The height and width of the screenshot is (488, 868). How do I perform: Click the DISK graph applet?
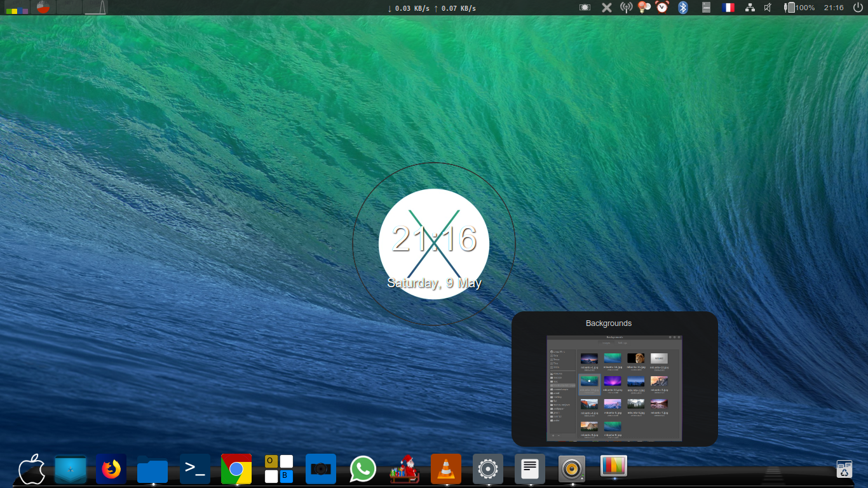tap(95, 8)
